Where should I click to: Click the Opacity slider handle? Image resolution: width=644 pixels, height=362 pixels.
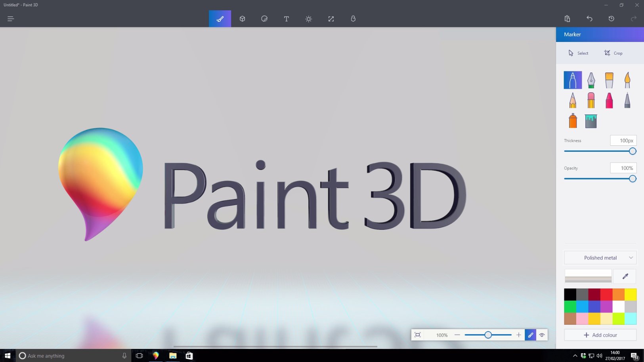[x=633, y=179]
